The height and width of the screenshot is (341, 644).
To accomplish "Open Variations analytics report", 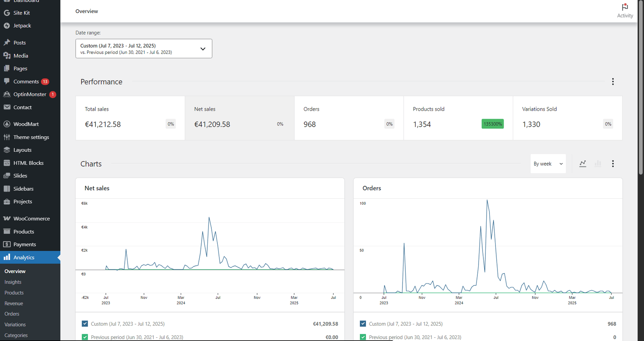I will coord(15,325).
